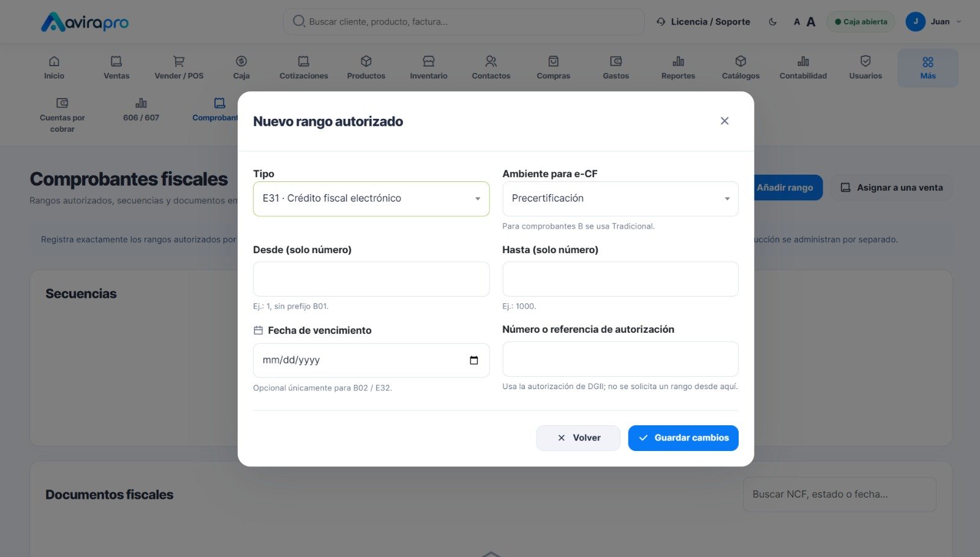Click the Añadir rango button
Image resolution: width=980 pixels, height=557 pixels.
[788, 188]
